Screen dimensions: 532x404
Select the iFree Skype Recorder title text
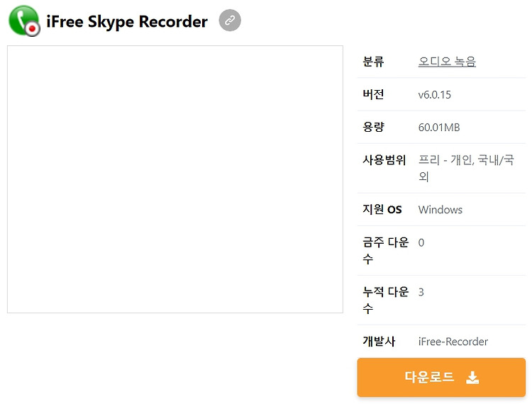pyautogui.click(x=127, y=22)
